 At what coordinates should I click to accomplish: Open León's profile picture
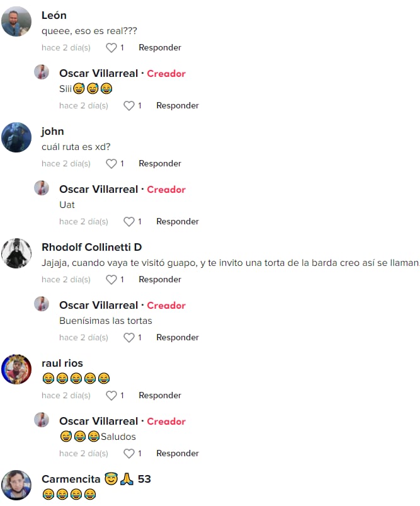tap(16, 21)
